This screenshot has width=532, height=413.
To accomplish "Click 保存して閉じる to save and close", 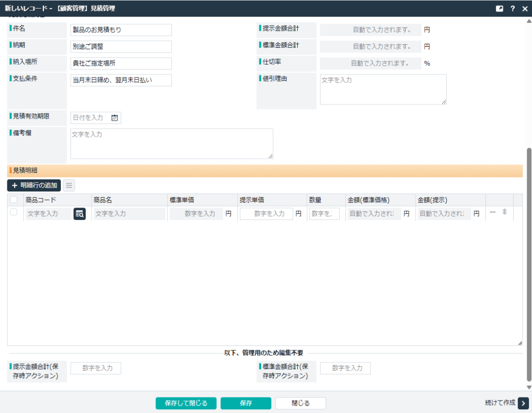I will 185,403.
